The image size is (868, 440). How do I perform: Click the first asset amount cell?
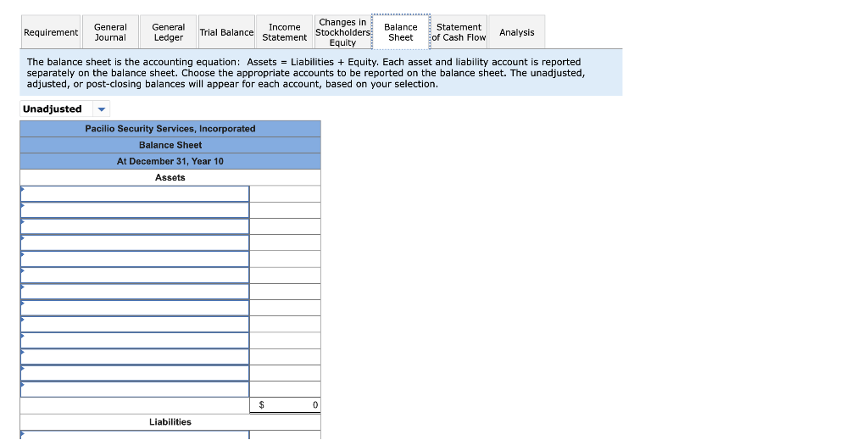click(x=285, y=193)
